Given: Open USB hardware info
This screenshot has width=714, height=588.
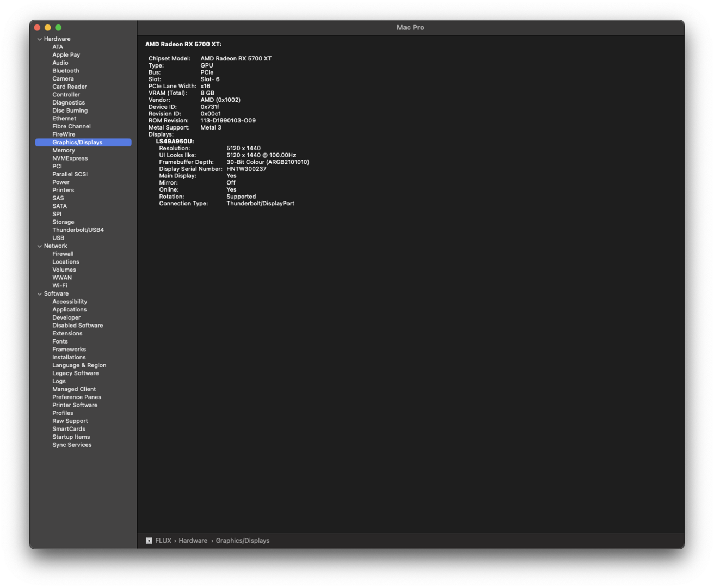Looking at the screenshot, I should point(58,238).
